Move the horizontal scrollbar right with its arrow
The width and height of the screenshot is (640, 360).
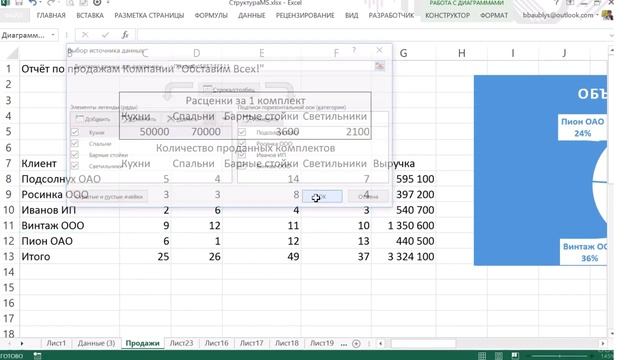603,344
